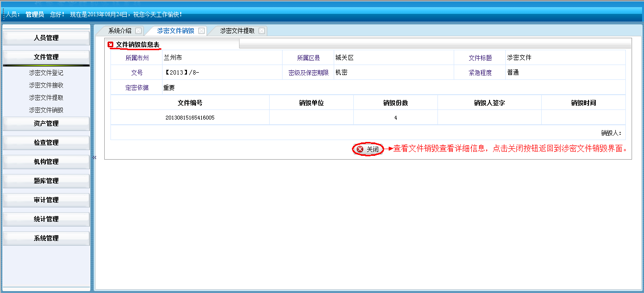Click the red arrow icon beside 文件销毁信息表
644x293 pixels.
[110, 44]
